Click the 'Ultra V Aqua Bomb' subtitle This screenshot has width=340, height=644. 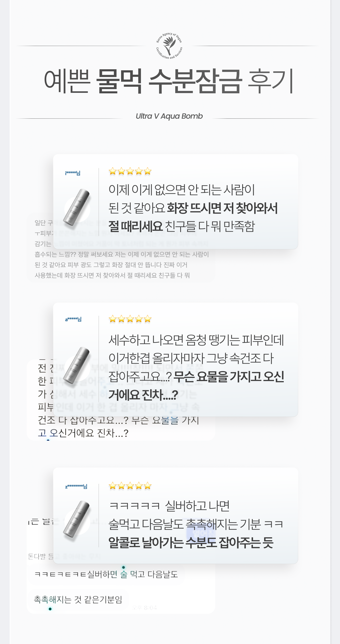pyautogui.click(x=169, y=116)
